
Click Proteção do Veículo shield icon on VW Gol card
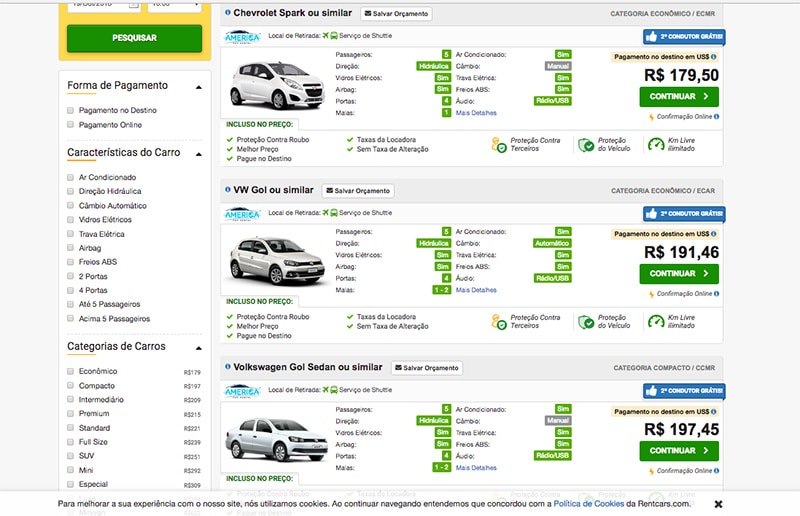(586, 322)
